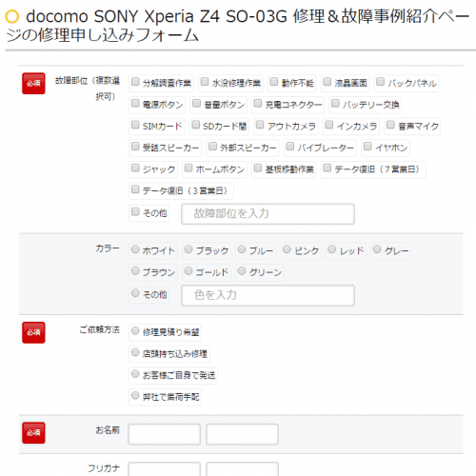Viewport: 476px width, 476px height.
Task: Enable the バッテリー交換 checkbox
Action: (x=335, y=104)
